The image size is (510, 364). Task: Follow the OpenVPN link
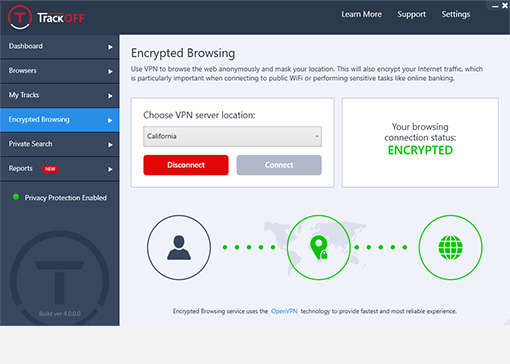284,311
